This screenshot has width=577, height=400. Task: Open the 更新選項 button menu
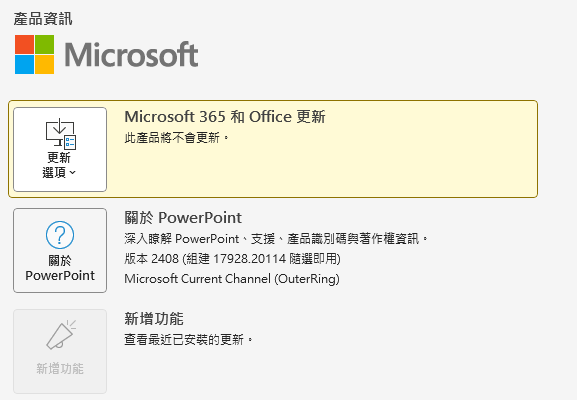[x=60, y=149]
